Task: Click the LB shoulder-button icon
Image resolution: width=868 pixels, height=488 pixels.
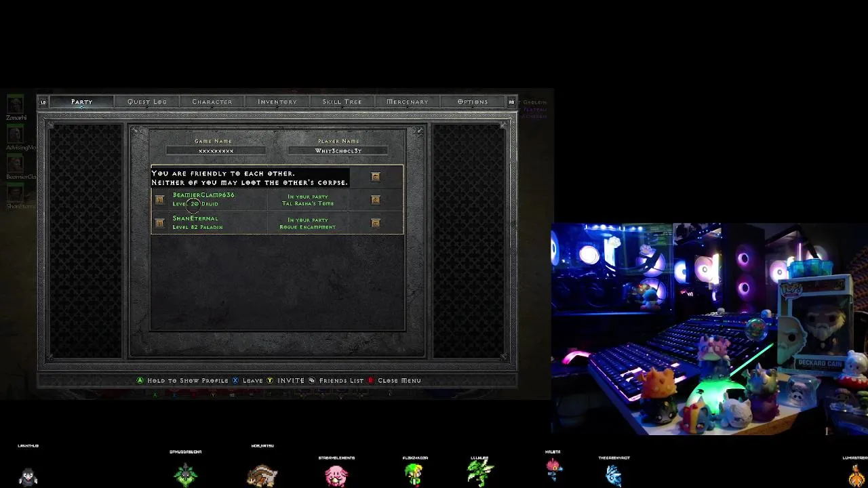Action: pos(43,102)
